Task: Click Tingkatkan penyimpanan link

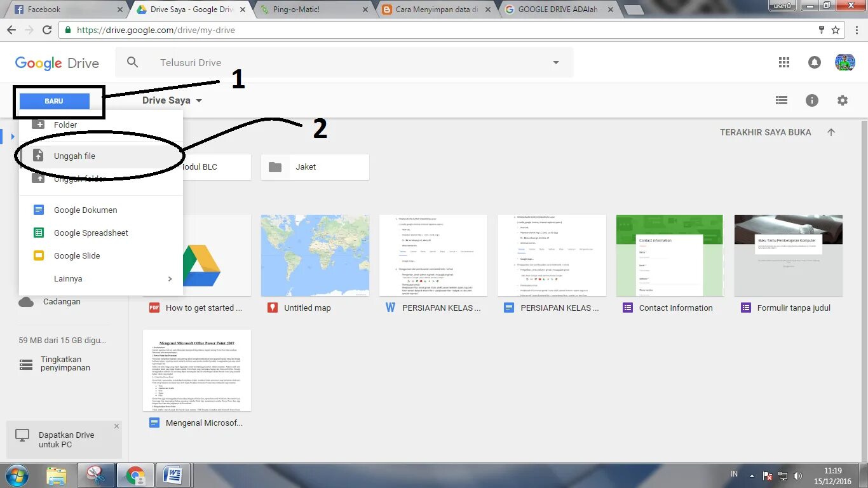Action: coord(65,363)
